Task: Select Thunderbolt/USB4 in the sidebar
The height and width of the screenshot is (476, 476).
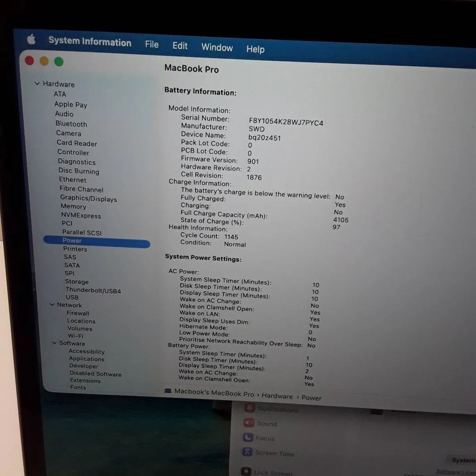Action: (93, 290)
